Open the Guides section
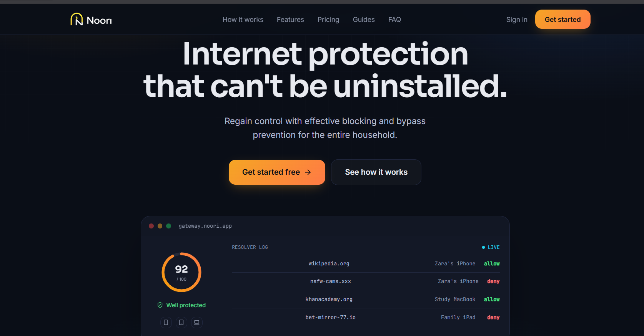Screen dimensions: 644x336 point(364,20)
